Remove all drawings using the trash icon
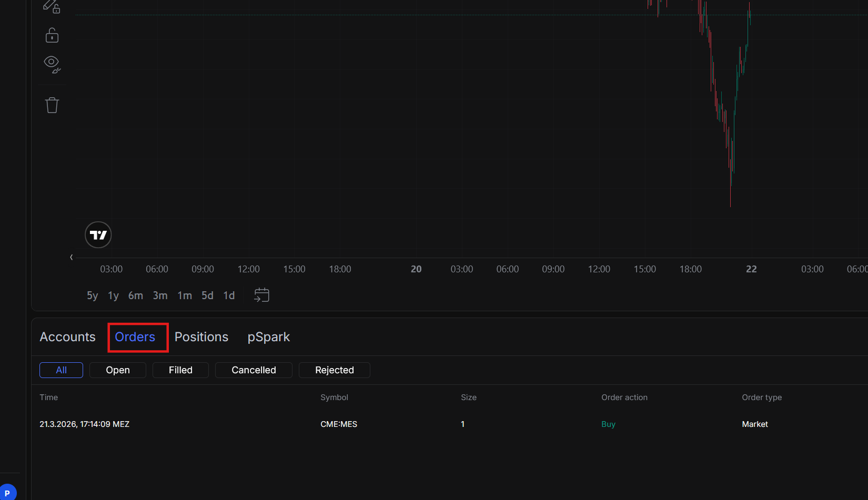 point(52,105)
